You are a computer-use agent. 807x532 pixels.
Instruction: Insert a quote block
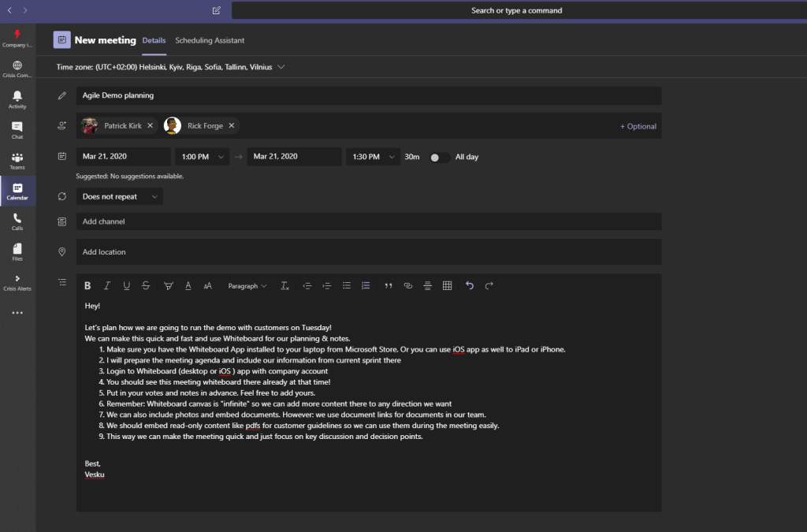tap(389, 285)
